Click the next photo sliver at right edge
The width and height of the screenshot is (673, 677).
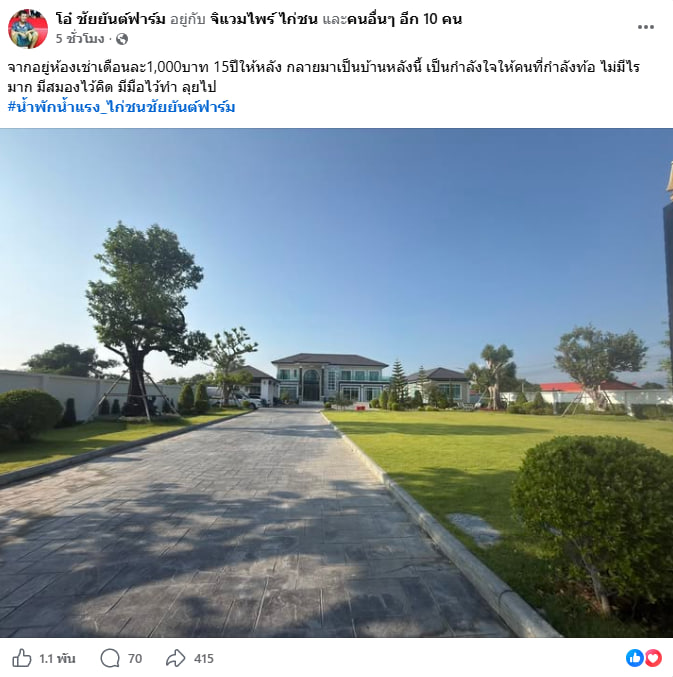click(x=668, y=383)
